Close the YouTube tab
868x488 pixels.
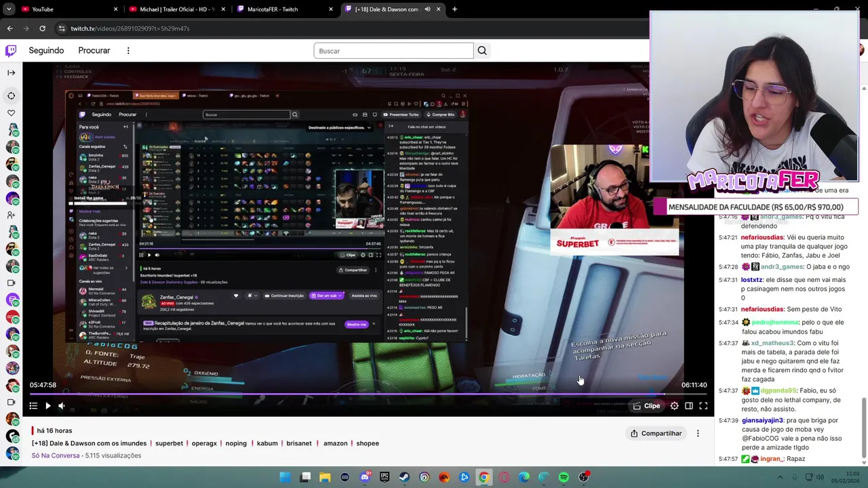pyautogui.click(x=115, y=9)
